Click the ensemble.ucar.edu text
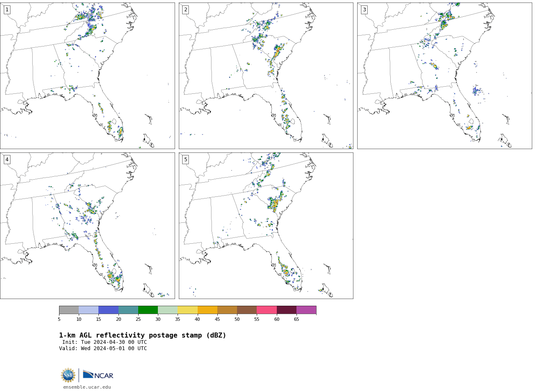 point(87,387)
